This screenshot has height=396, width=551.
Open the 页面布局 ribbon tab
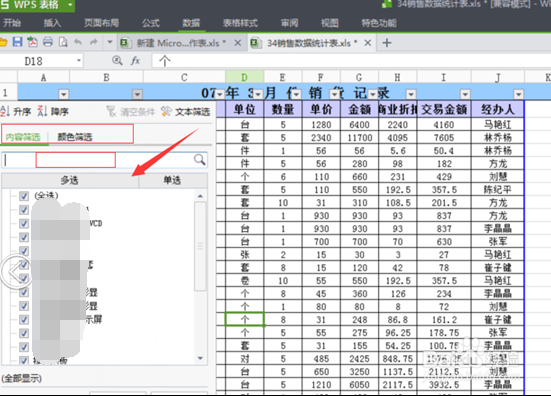click(101, 23)
